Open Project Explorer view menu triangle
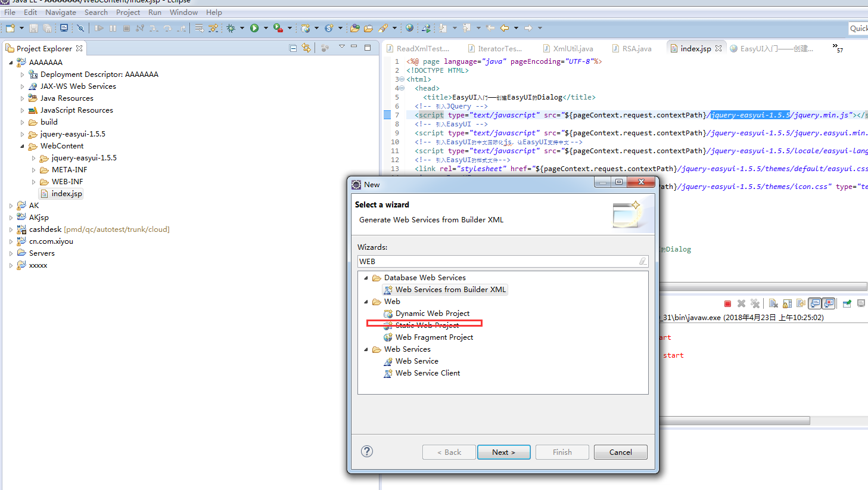This screenshot has height=490, width=868. click(341, 46)
